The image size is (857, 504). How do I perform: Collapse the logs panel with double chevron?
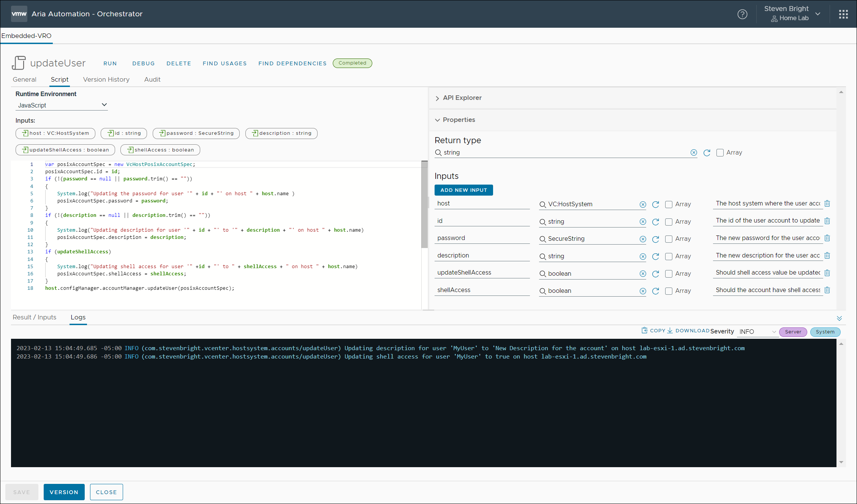839,318
